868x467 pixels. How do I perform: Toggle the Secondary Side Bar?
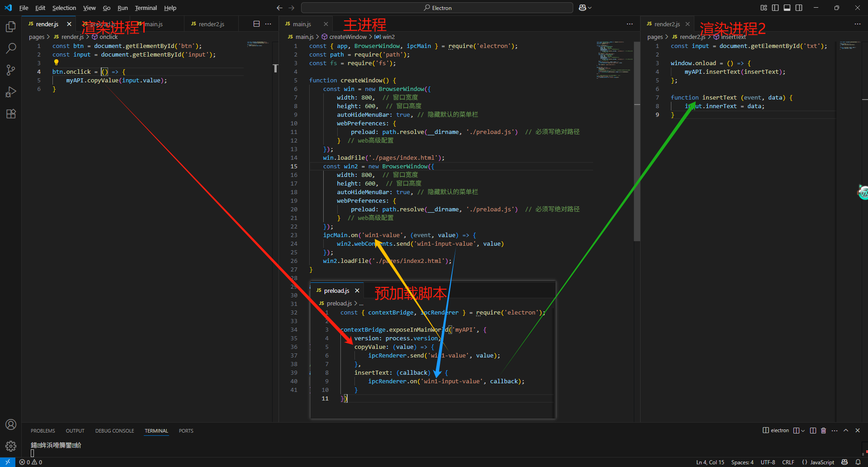click(799, 8)
